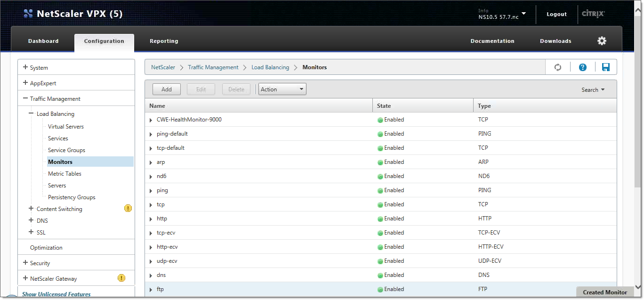Click the Edit button
644x300 pixels.
[201, 89]
